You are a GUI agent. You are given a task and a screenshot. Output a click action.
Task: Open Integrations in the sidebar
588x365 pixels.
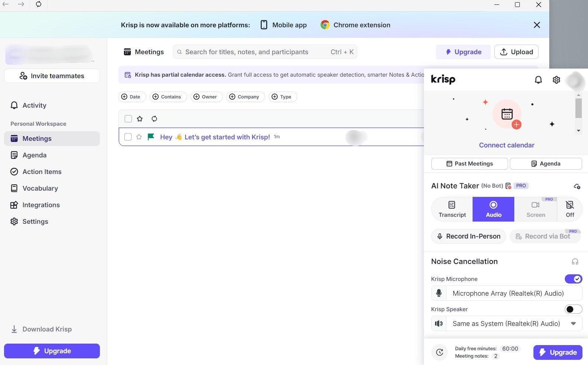coord(52,205)
